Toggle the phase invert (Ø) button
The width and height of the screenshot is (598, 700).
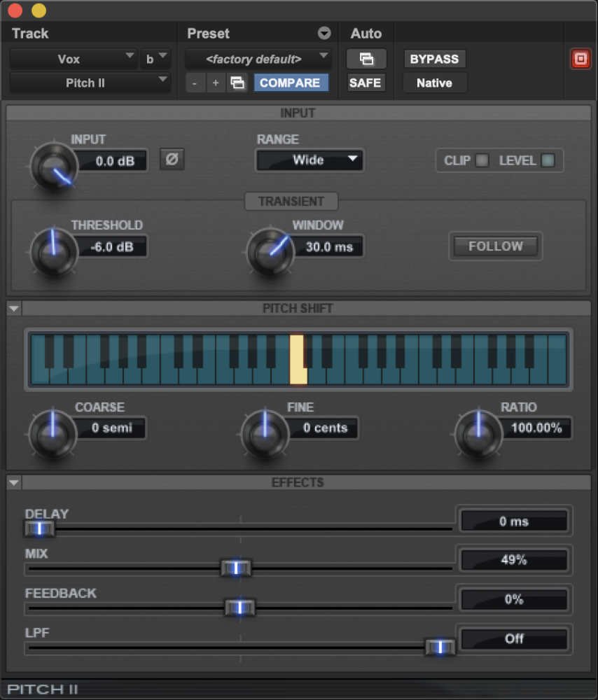[x=172, y=160]
